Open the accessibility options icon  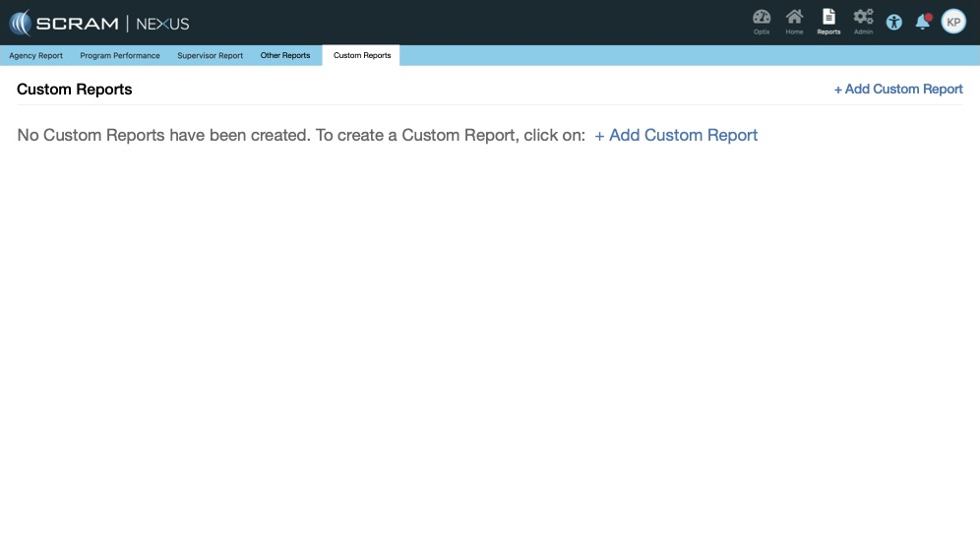click(893, 23)
